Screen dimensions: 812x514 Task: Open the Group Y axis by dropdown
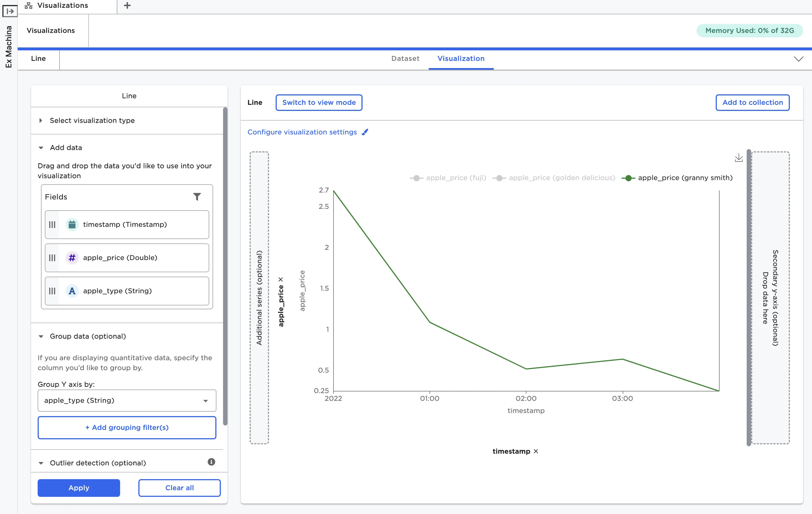pos(127,400)
